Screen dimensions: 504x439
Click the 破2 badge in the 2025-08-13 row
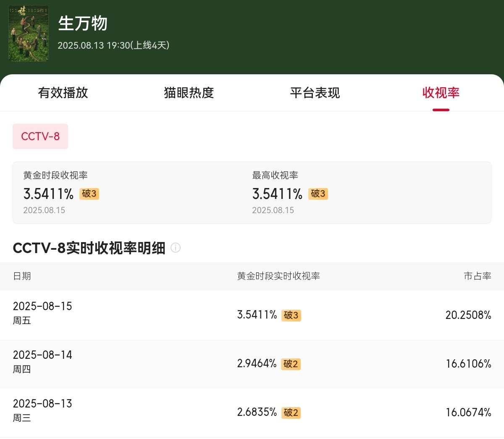click(x=291, y=413)
